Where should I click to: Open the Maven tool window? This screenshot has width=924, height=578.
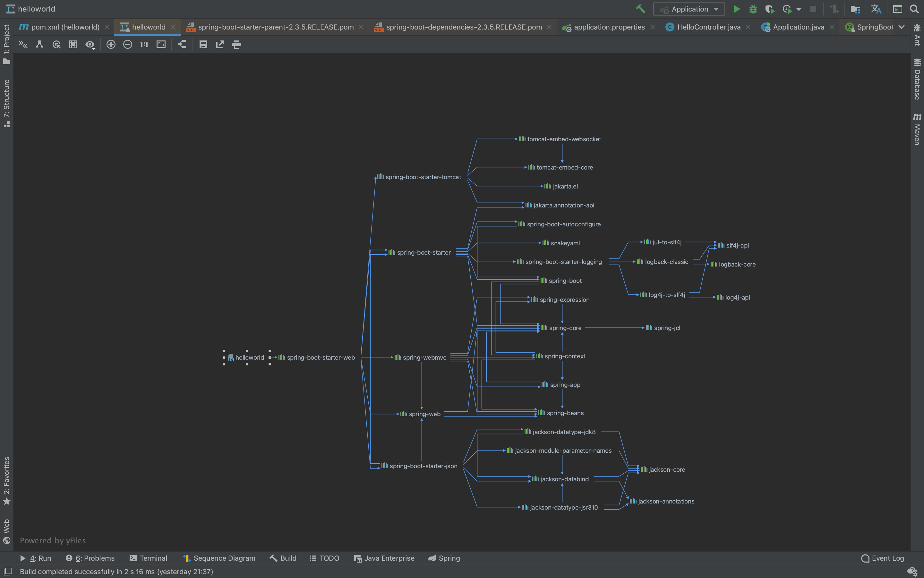(917, 129)
